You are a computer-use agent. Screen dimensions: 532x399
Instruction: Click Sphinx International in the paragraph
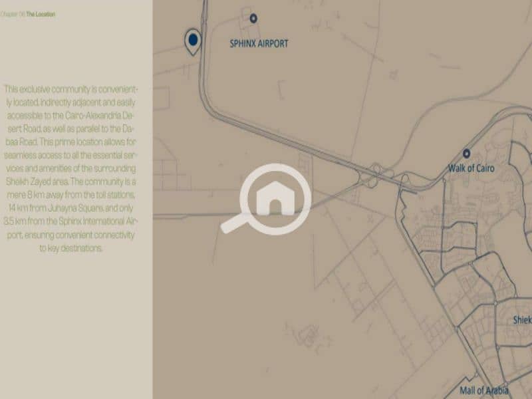coord(92,221)
